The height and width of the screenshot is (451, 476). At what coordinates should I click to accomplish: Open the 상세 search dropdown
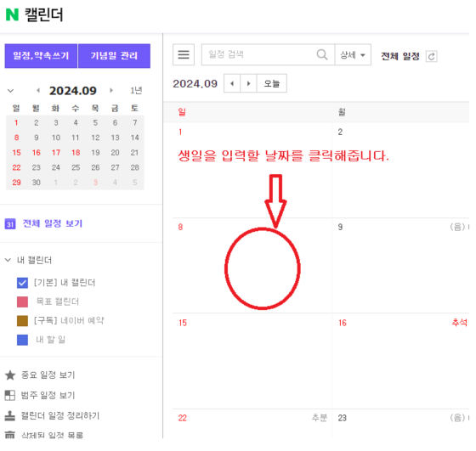pos(353,55)
